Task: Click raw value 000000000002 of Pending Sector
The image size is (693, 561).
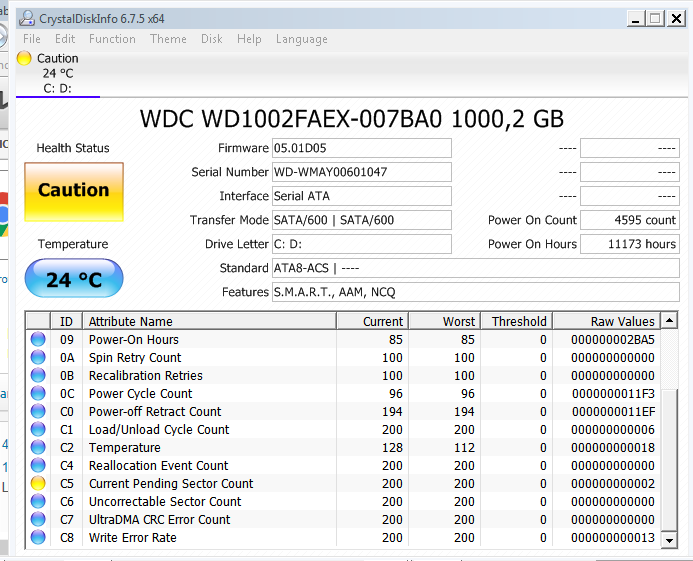Action: tap(613, 483)
